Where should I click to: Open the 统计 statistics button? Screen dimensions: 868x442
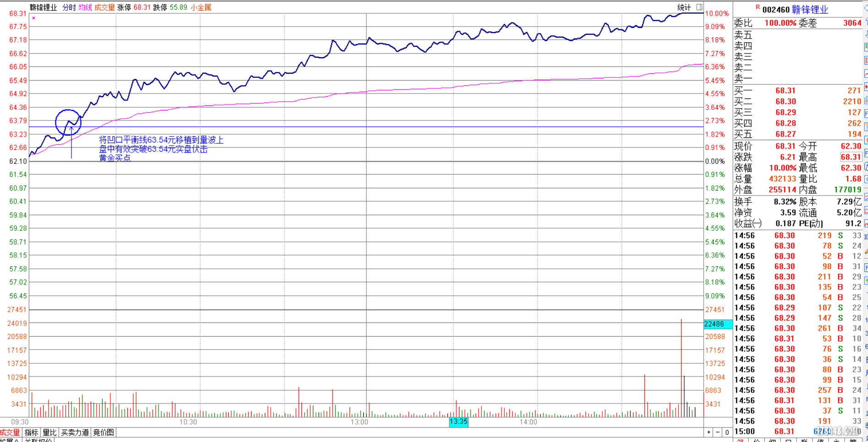tap(684, 7)
